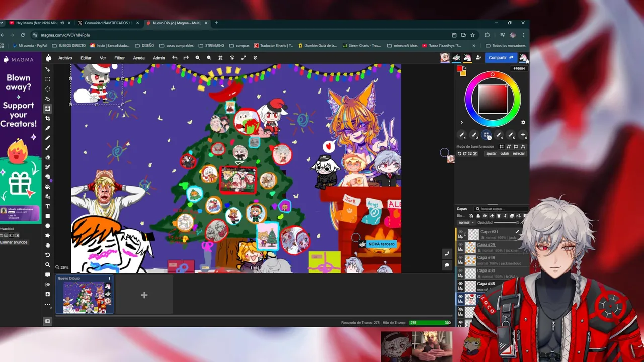Viewport: 644px width, 362px height.
Task: Add a new brush preset slot 6
Action: click(523, 135)
